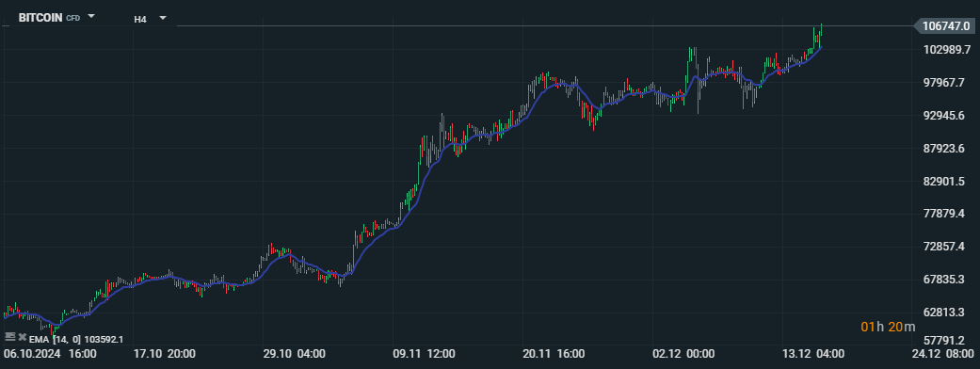Click the 17.10 20:00 time axis marker
This screenshot has width=980, height=369.
(165, 354)
